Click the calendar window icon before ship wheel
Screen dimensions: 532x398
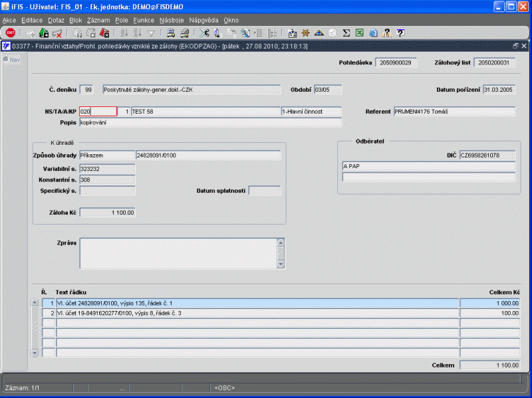click(x=292, y=33)
